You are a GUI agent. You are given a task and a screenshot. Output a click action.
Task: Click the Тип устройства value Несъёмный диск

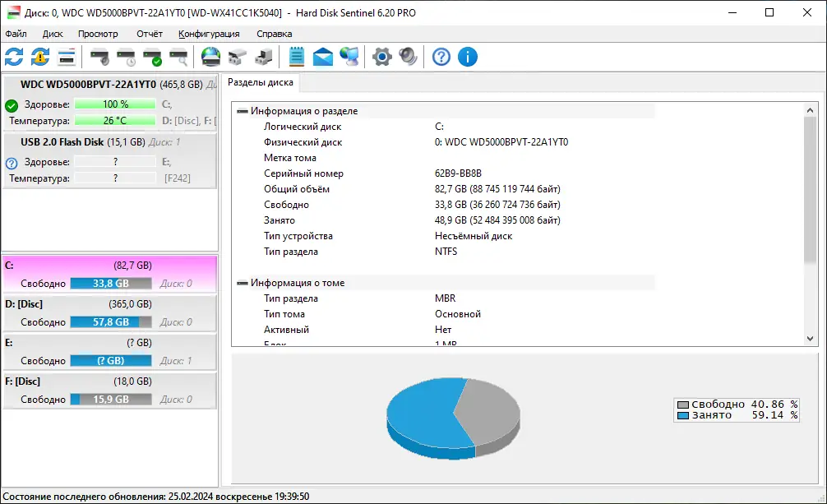(473, 236)
